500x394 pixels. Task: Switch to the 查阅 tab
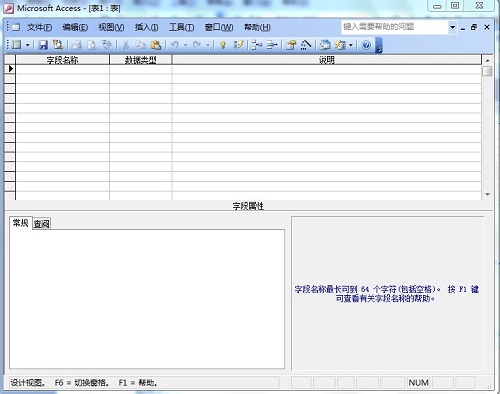[x=42, y=224]
